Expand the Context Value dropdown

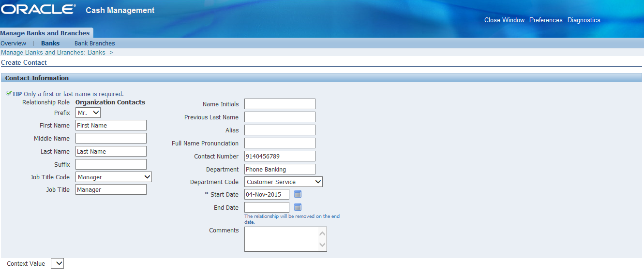pyautogui.click(x=57, y=263)
